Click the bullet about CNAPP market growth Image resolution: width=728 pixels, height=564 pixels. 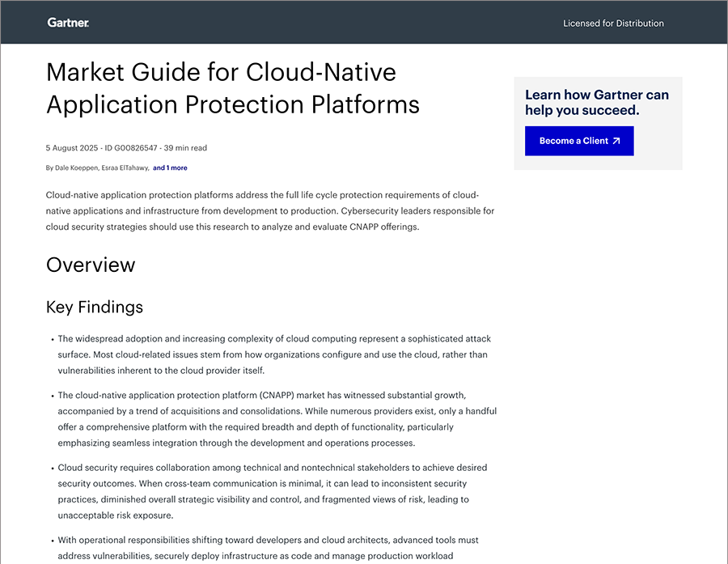pyautogui.click(x=277, y=419)
